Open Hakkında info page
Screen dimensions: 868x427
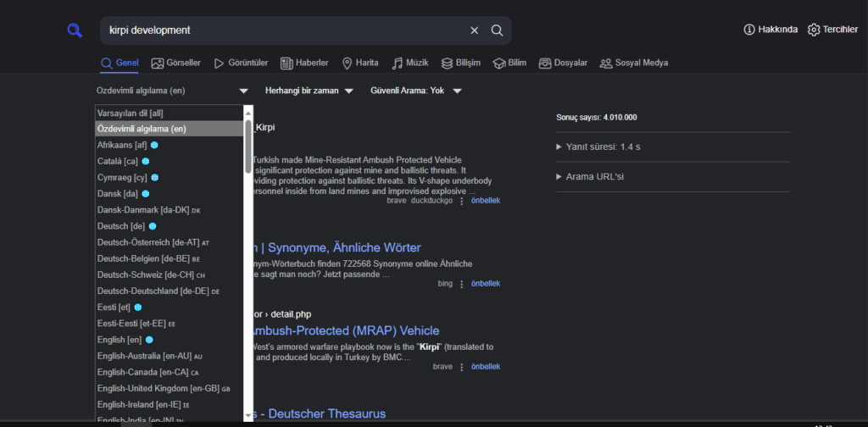tap(771, 30)
